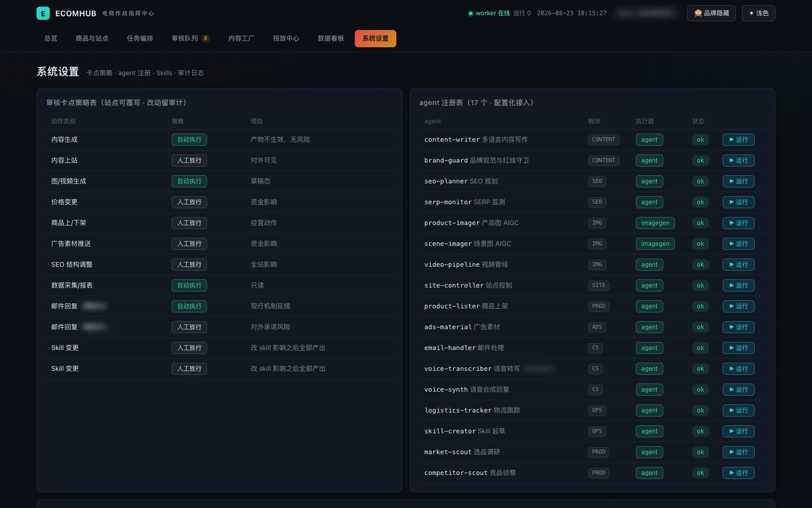Run the content-writer agent
This screenshot has height=508, width=812.
[x=738, y=140]
